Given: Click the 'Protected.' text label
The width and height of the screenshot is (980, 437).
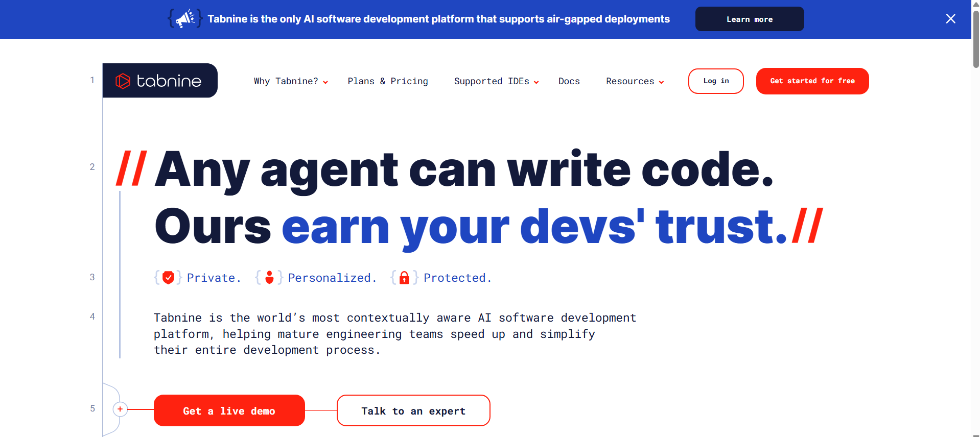Looking at the screenshot, I should 457,278.
